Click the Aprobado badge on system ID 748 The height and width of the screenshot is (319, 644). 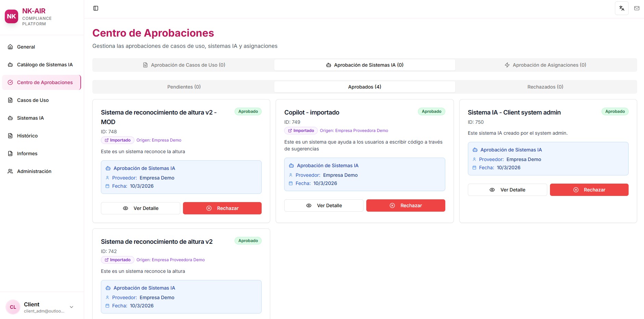click(248, 111)
